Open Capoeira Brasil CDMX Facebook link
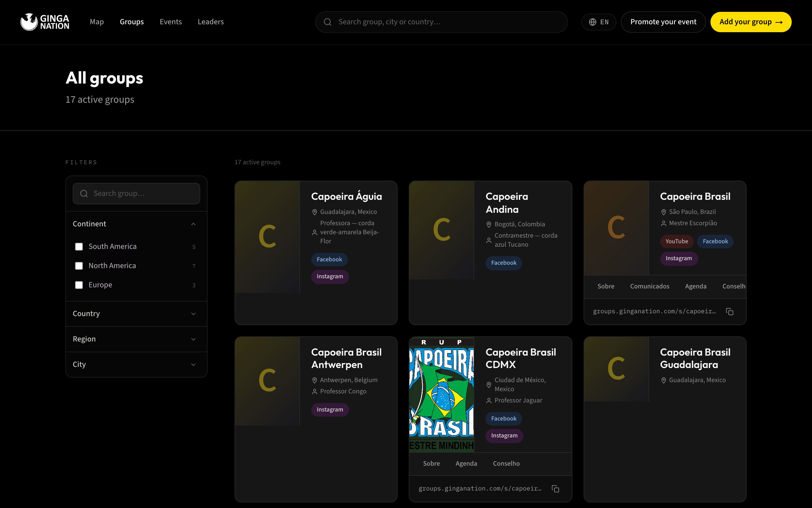 (504, 419)
